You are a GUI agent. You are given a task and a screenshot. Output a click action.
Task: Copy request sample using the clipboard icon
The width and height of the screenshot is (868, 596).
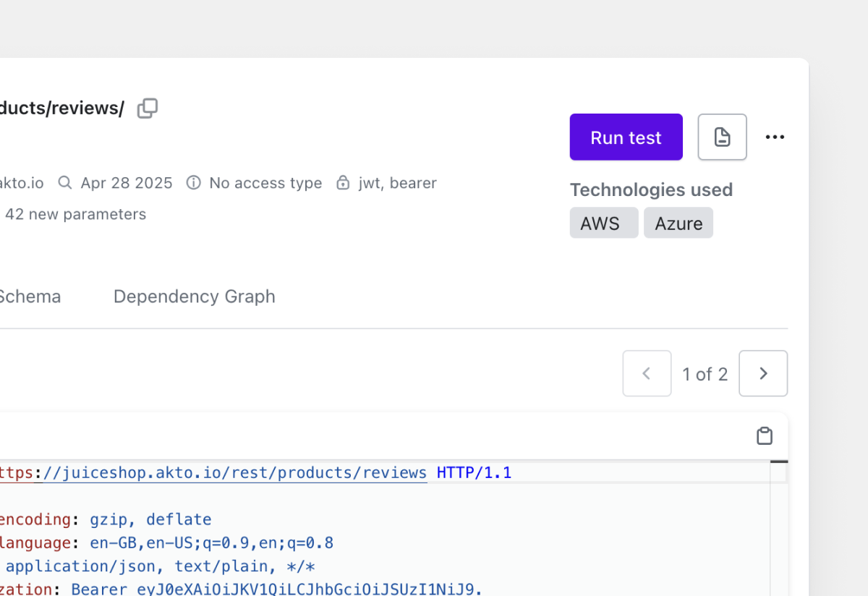pos(764,435)
